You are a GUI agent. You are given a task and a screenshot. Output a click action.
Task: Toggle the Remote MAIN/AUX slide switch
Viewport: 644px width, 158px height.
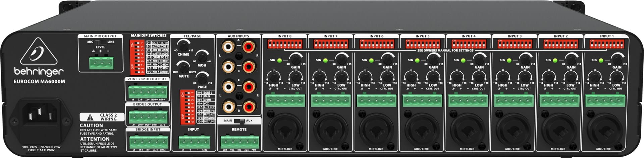click(239, 121)
